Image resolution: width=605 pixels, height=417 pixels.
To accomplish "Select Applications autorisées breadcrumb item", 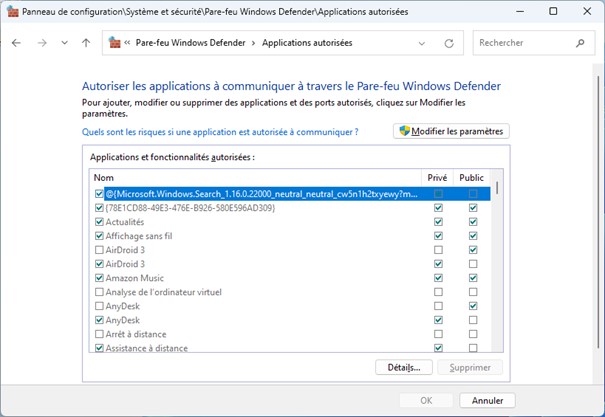I will pos(306,43).
